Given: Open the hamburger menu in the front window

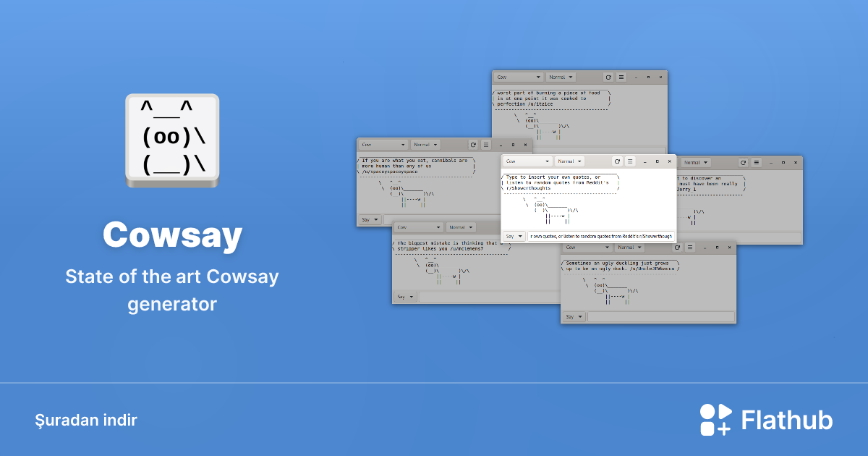Looking at the screenshot, I should (x=630, y=161).
